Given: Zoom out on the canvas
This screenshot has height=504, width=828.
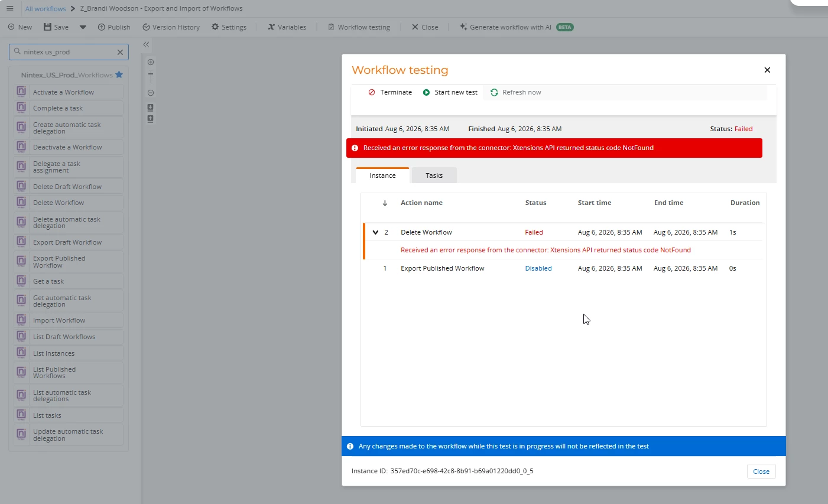Looking at the screenshot, I should 151,93.
